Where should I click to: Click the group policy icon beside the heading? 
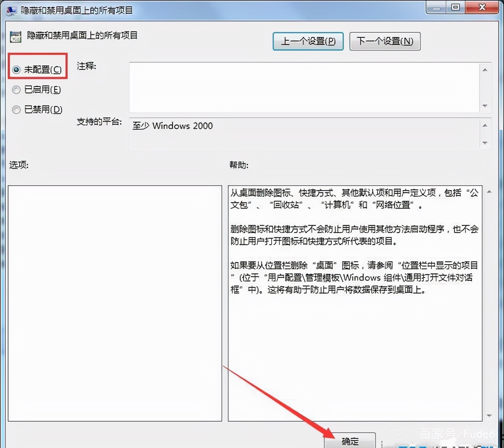click(x=15, y=37)
